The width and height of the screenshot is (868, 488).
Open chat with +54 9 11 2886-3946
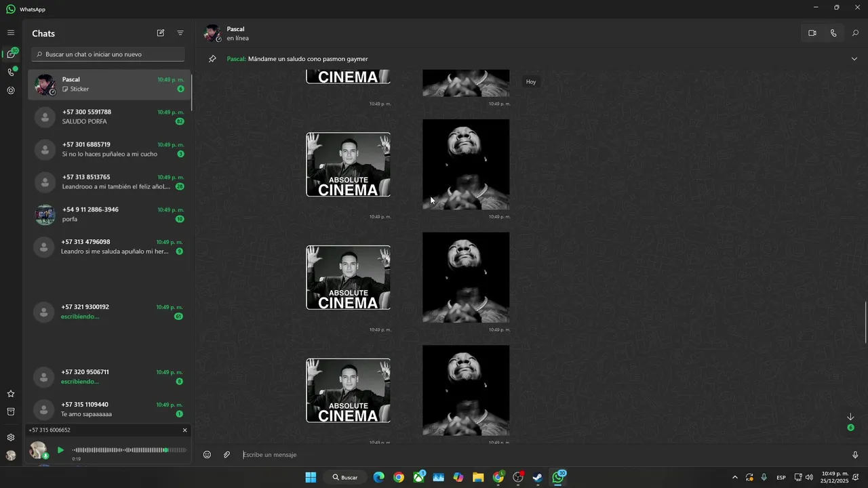109,214
